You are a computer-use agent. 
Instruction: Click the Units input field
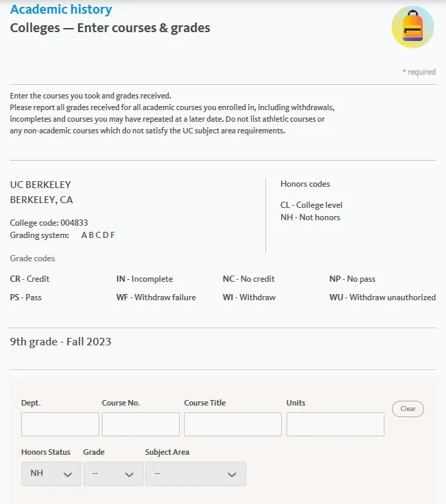click(335, 424)
